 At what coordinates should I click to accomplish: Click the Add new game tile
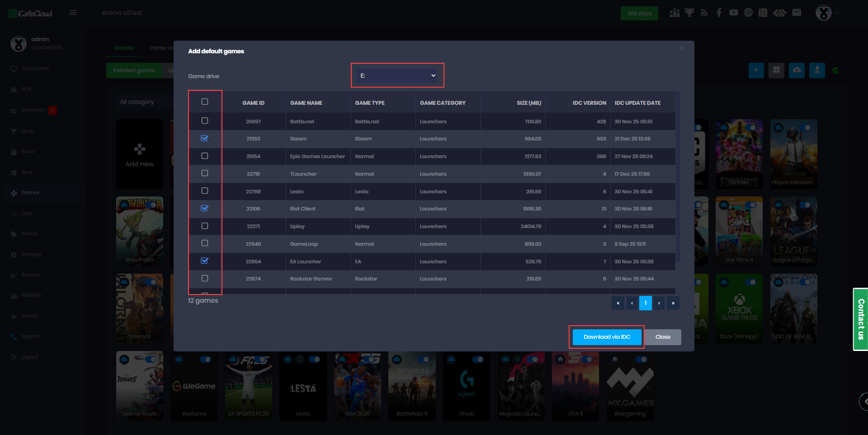click(140, 154)
